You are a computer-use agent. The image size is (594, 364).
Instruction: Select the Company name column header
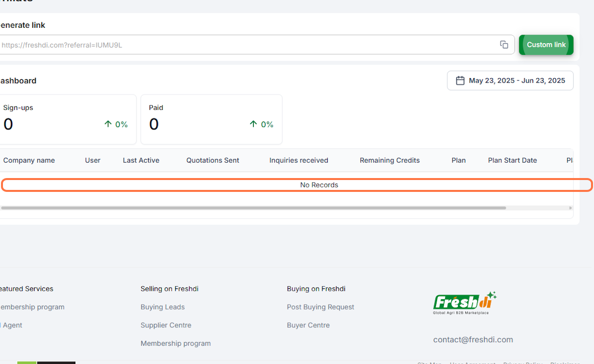(29, 160)
